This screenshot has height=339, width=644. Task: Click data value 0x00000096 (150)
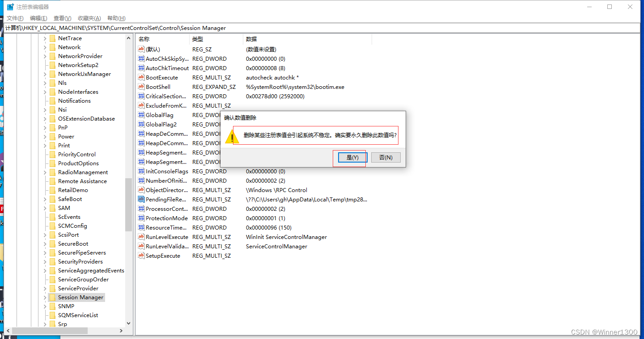(269, 227)
